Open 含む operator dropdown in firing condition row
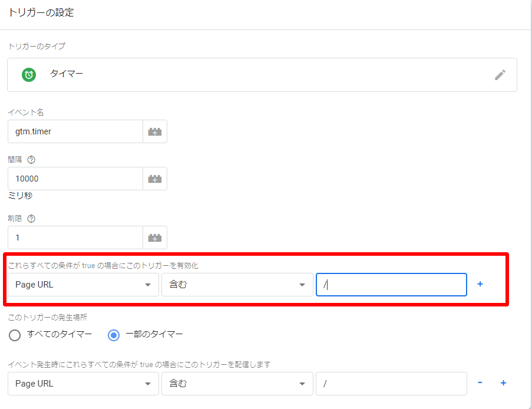The width and height of the screenshot is (532, 409). 237,384
